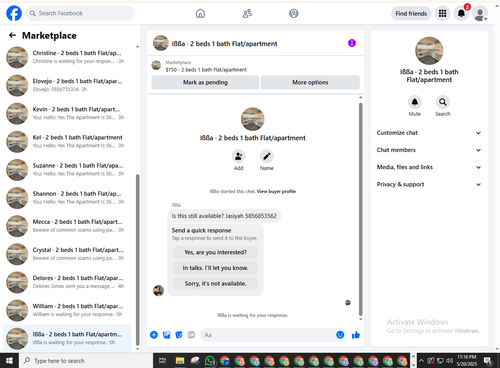
Task: Send quick reply 'In talks. I'll let you know.'
Action: pos(215,268)
